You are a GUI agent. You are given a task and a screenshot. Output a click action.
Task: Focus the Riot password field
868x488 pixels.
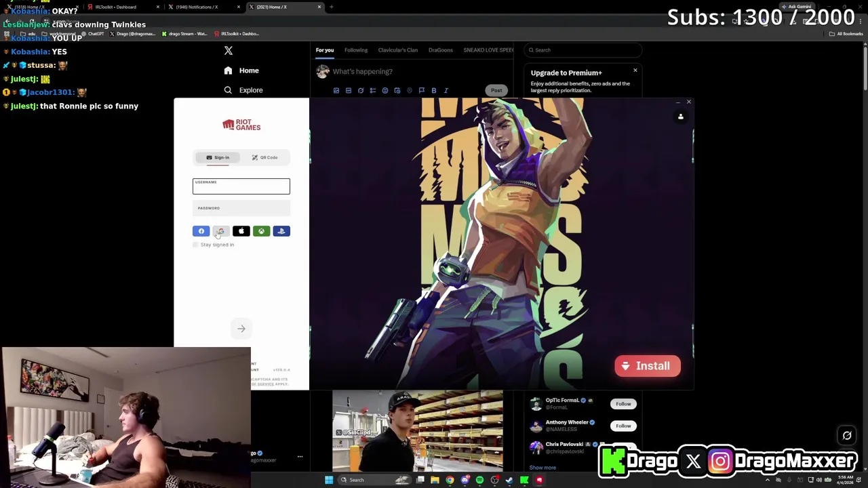241,208
